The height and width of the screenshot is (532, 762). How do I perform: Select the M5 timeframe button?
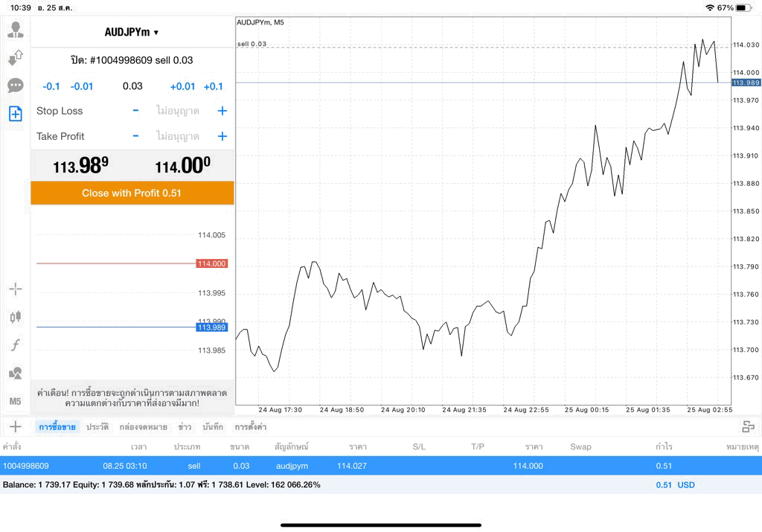16,401
